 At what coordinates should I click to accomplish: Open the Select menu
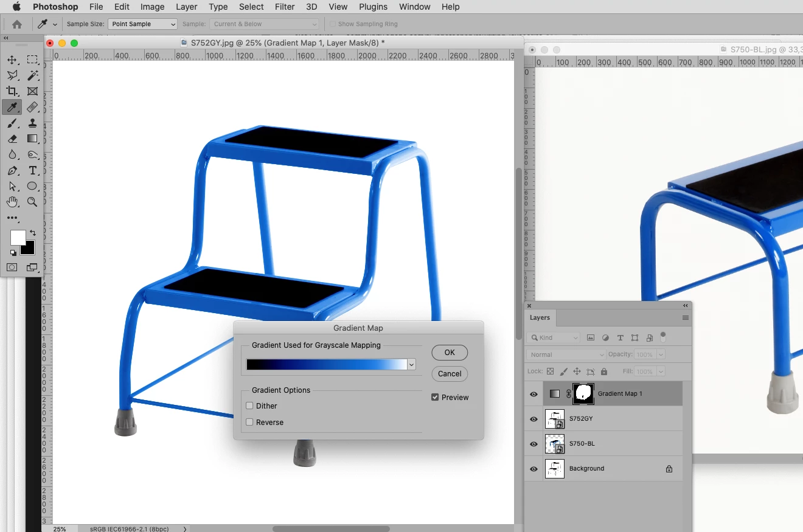click(251, 7)
